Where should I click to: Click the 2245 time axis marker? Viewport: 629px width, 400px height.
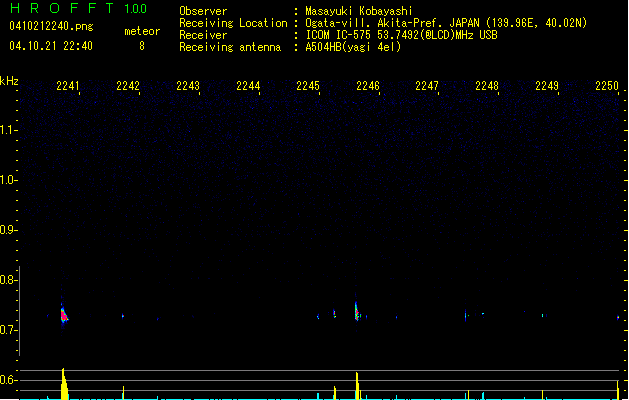308,86
